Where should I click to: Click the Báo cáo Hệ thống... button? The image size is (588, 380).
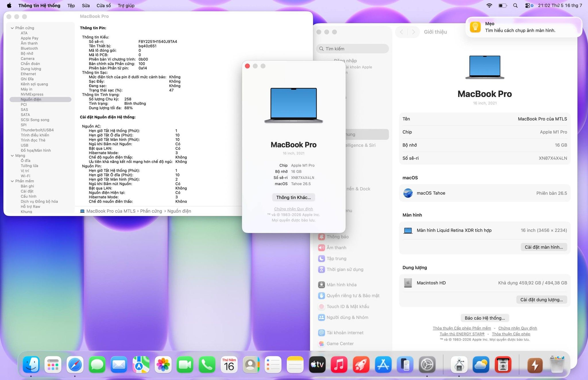pos(485,318)
